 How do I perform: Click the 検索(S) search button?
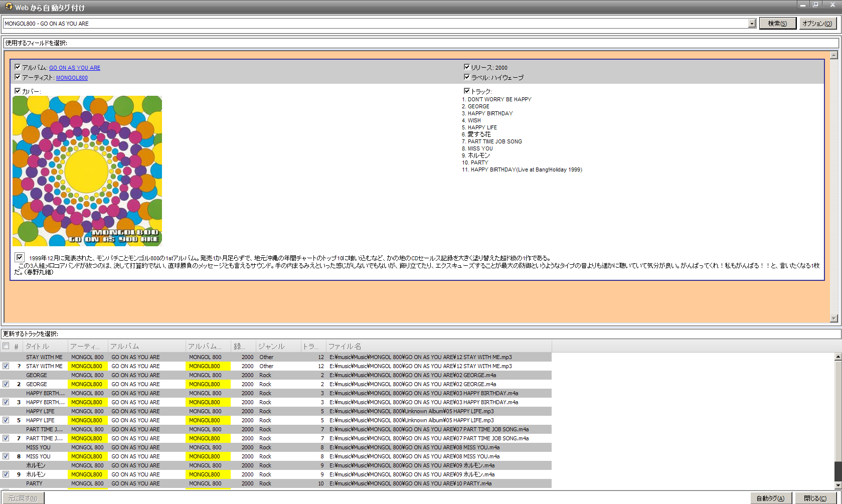click(777, 24)
